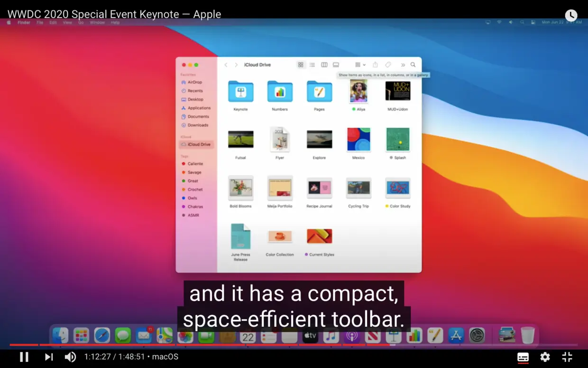Select the ASMR tag in sidebar
Screen dimensions: 588x368
coord(190,215)
